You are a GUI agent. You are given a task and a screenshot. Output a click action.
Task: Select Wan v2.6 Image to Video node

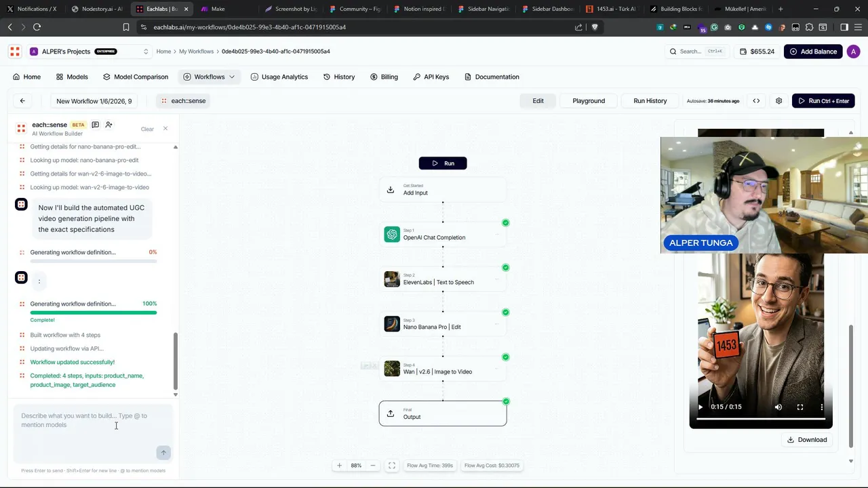(443, 369)
